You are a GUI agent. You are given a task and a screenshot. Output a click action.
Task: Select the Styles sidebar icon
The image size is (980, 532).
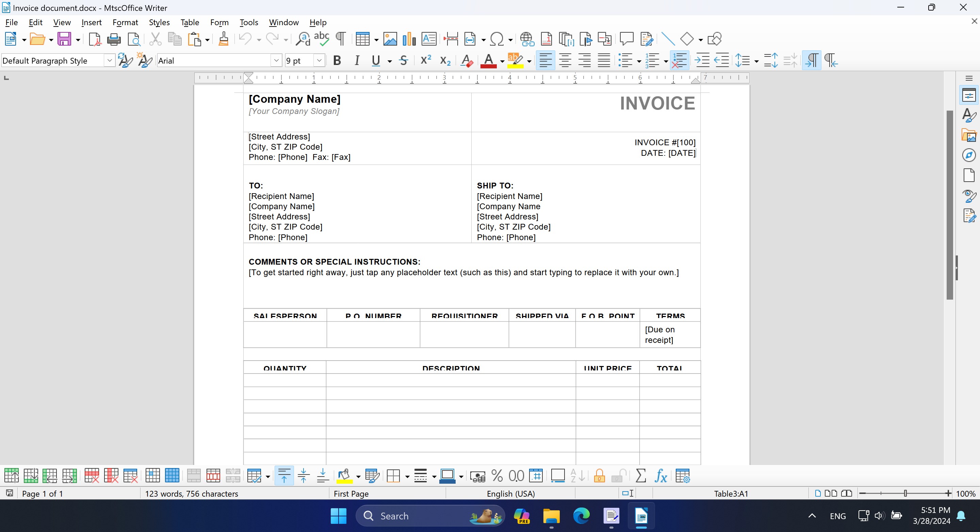pos(969,115)
